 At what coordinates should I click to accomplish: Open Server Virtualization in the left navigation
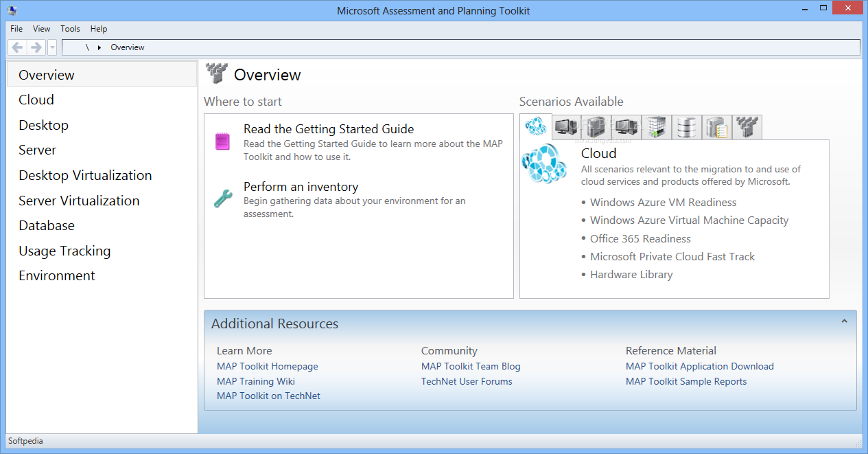coord(102,201)
